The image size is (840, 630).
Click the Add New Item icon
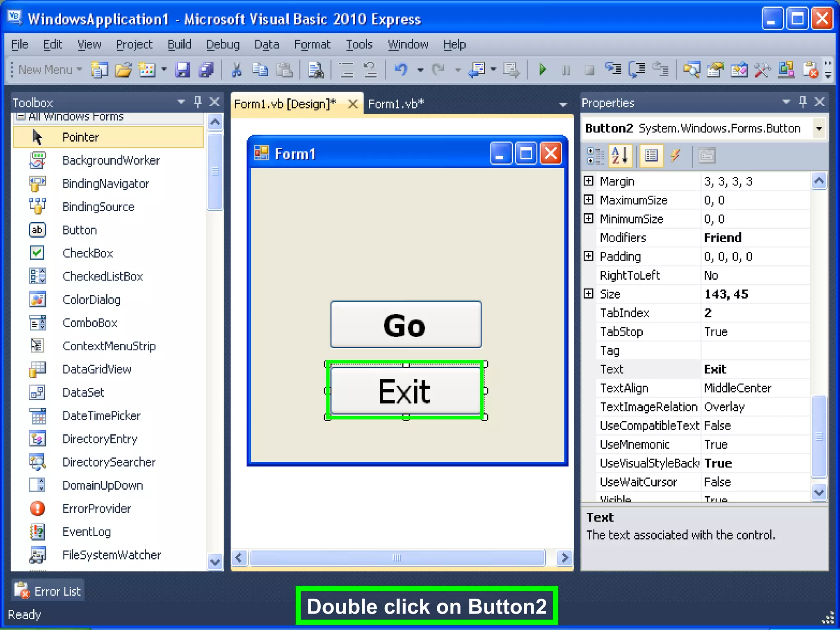(147, 70)
